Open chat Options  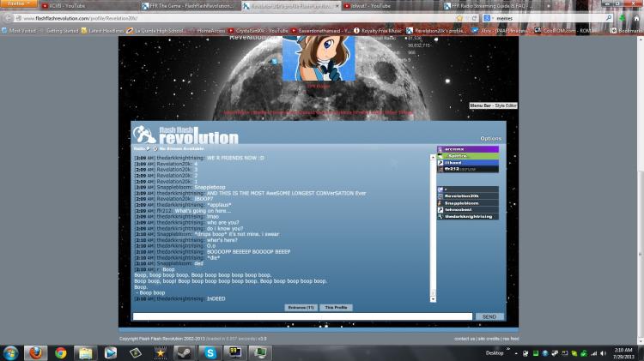pos(490,138)
